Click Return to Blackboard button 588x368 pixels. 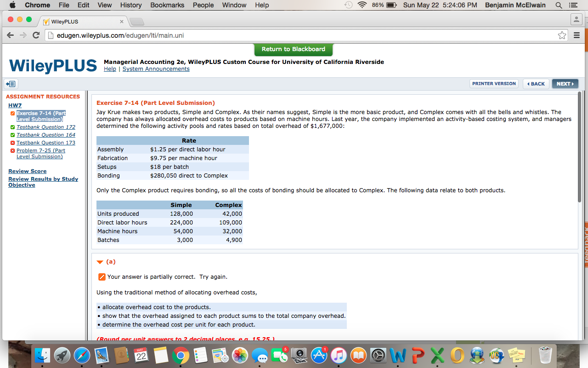pyautogui.click(x=293, y=49)
